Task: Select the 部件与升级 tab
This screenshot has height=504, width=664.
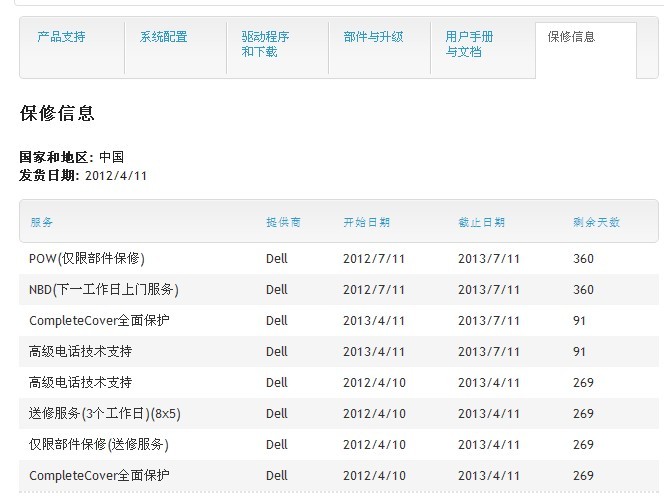Action: (373, 37)
